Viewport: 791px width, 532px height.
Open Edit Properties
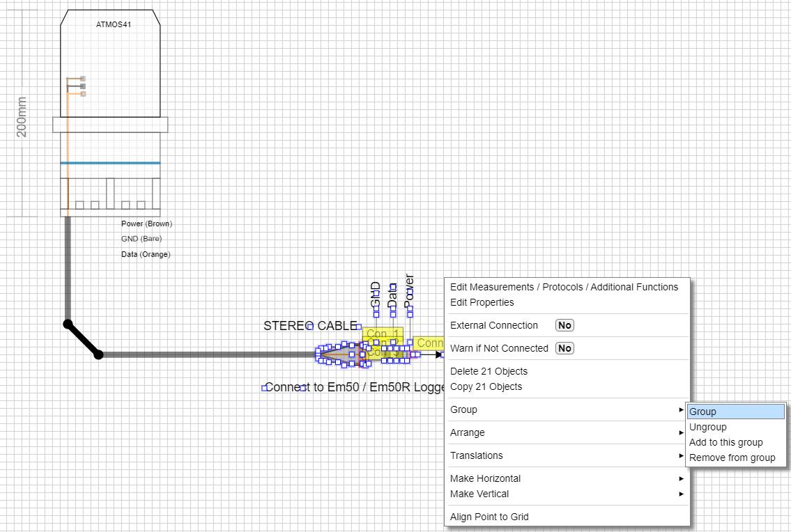[x=482, y=302]
